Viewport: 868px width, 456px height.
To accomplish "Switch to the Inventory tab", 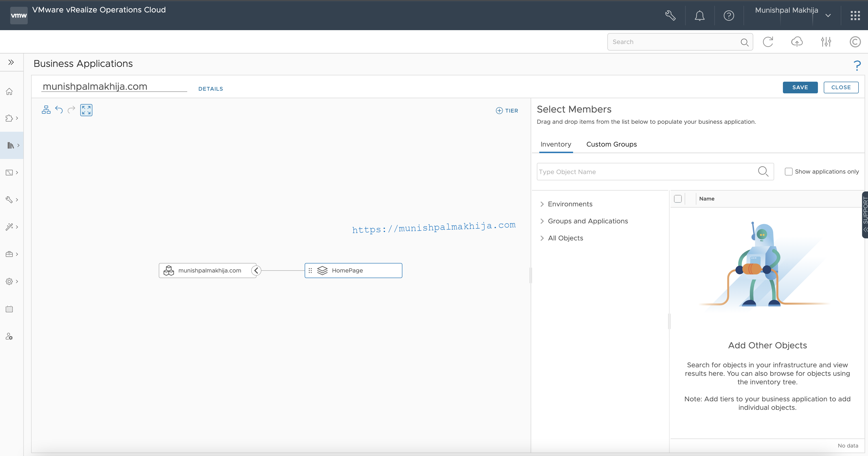I will click(x=556, y=144).
